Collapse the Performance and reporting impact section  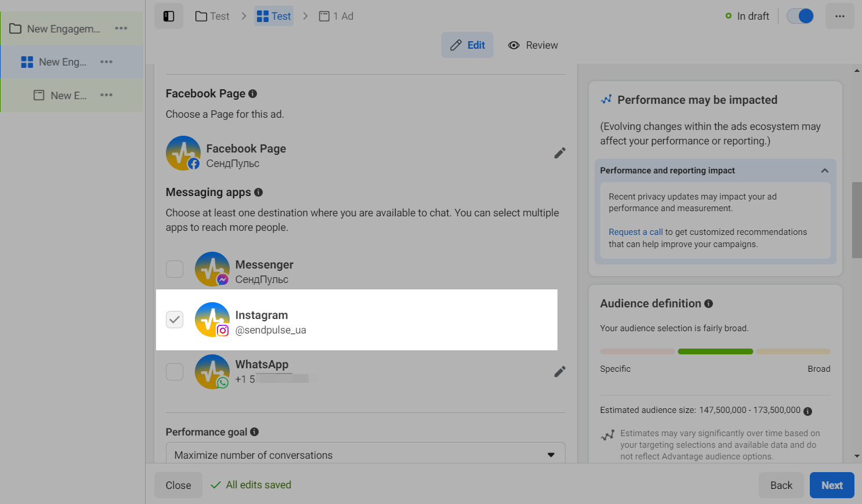[824, 171]
